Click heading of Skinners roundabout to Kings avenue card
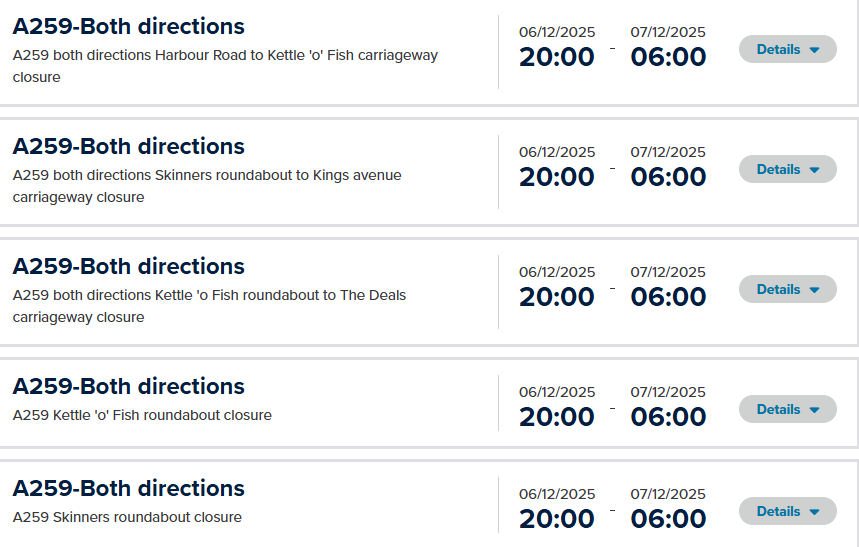Viewport: 859px width, 547px height. pos(128,146)
